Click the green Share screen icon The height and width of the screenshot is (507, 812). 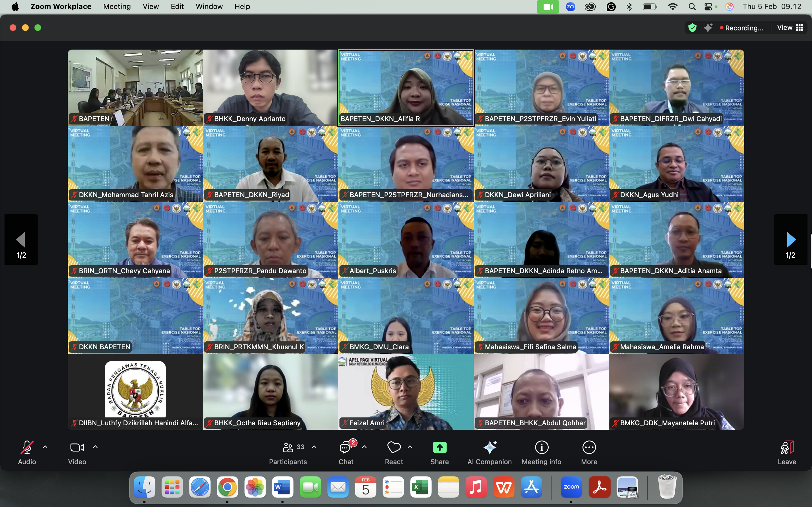click(440, 447)
